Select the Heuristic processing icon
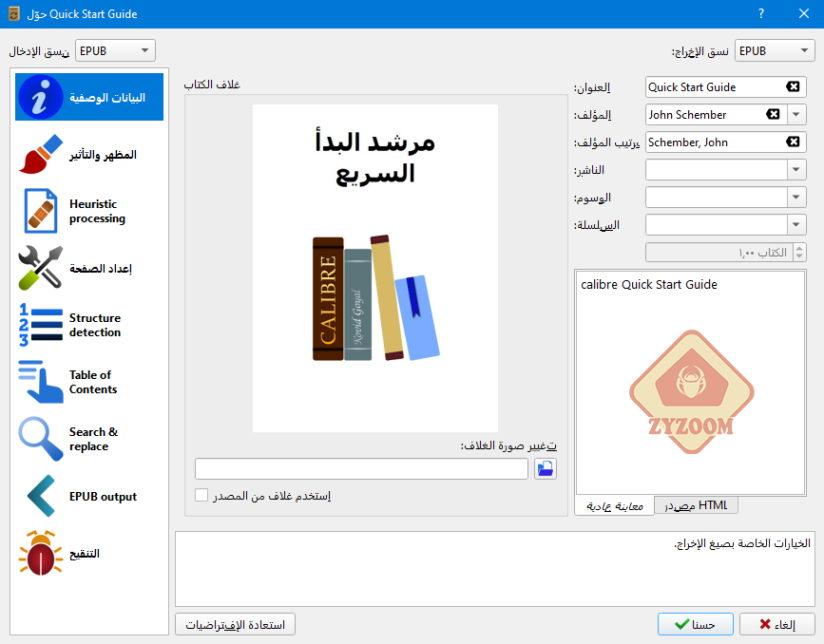The image size is (824, 644). tap(41, 211)
